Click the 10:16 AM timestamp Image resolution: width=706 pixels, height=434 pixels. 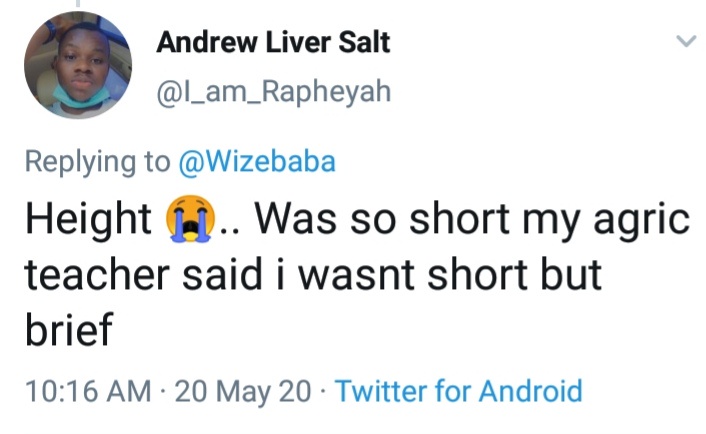click(82, 390)
